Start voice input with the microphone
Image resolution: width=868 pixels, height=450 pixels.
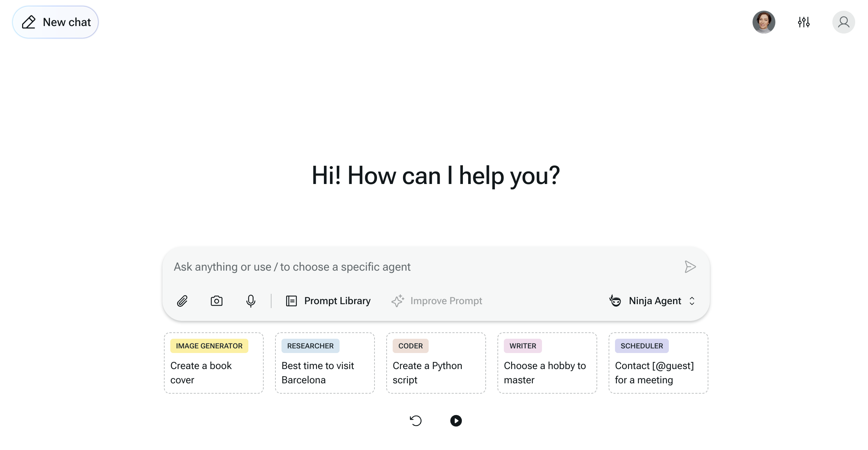point(251,301)
